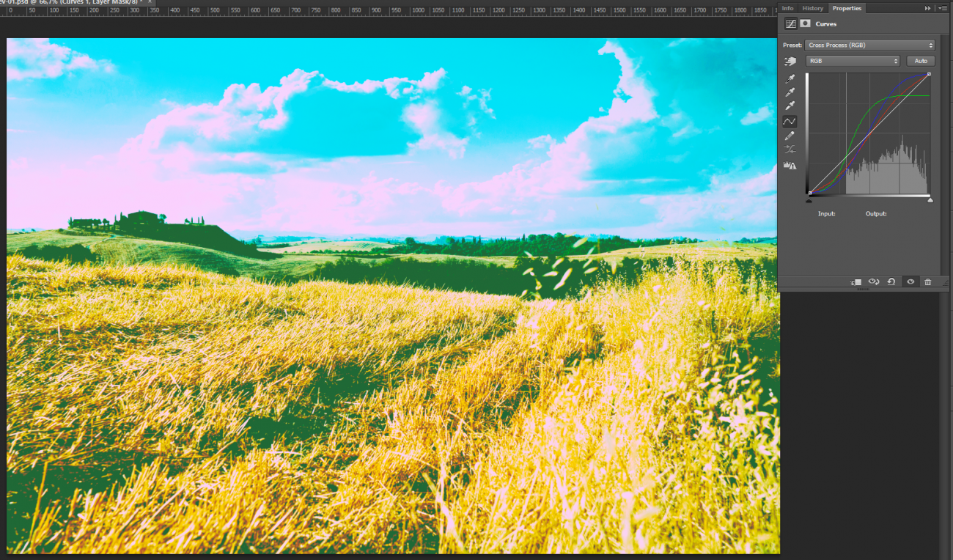
Task: Delete the Curves adjustment layer
Action: [928, 281]
